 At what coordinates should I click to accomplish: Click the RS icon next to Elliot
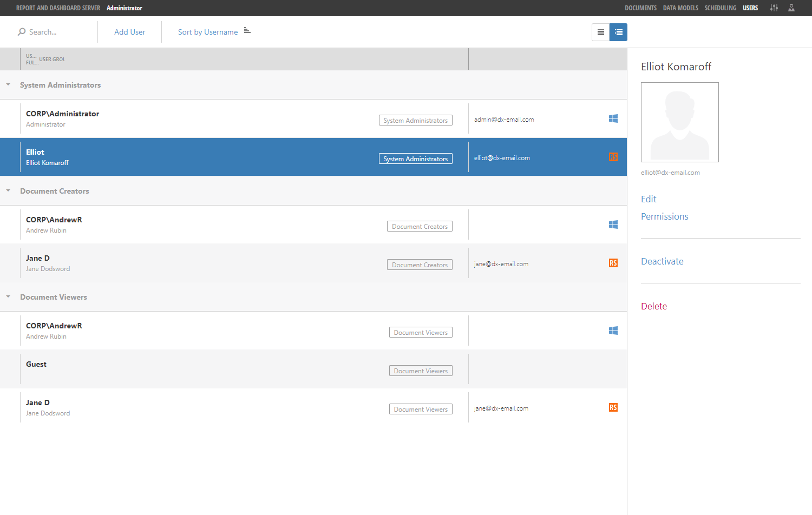coord(613,157)
